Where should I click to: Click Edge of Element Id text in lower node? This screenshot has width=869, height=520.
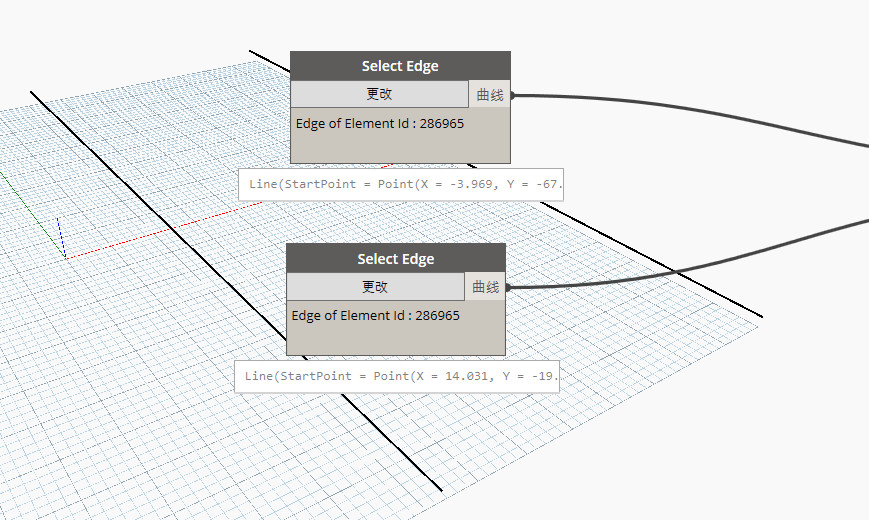pyautogui.click(x=376, y=316)
